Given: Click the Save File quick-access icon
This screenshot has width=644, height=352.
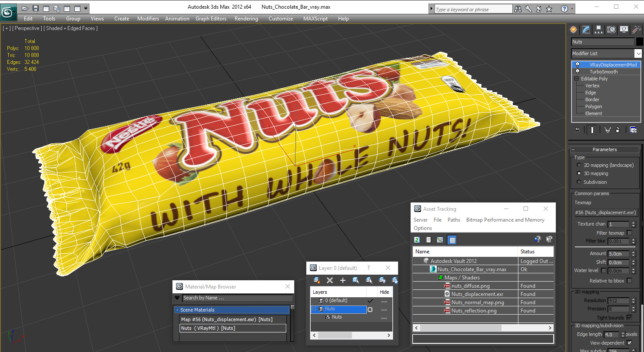Looking at the screenshot, I should tap(35, 8).
